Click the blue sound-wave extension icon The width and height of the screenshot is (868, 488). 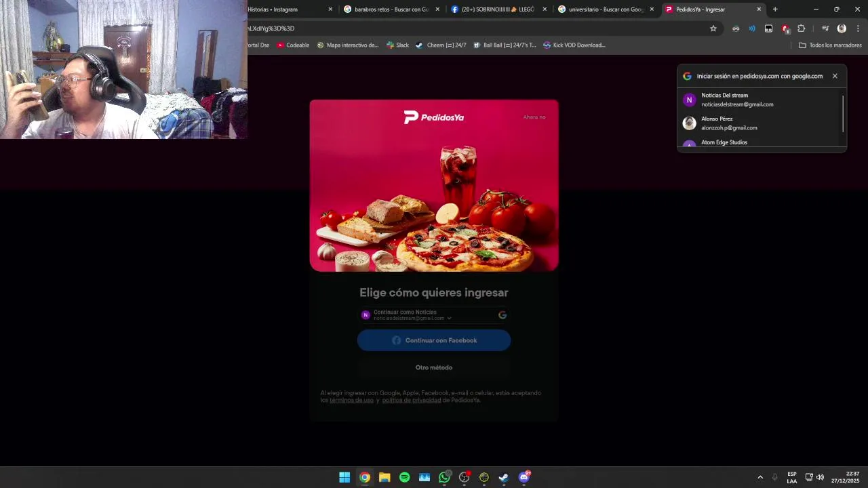coord(752,28)
